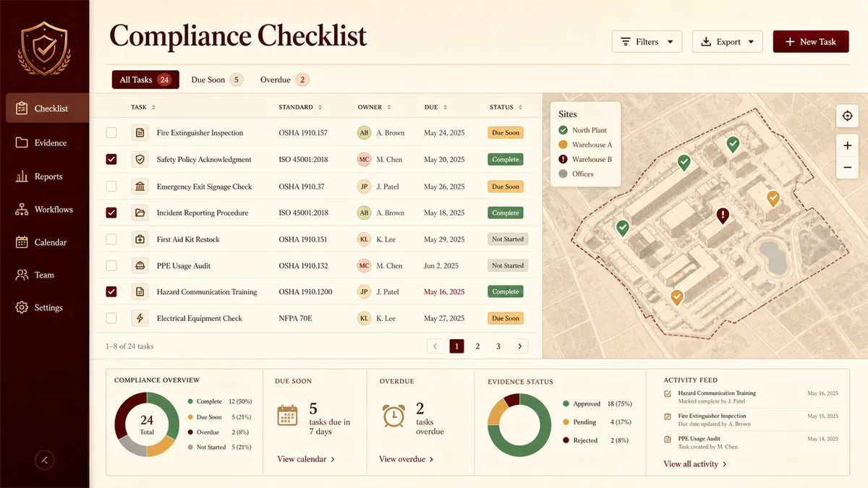Viewport: 868px width, 488px height.
Task: Open the View overdue link
Action: (x=407, y=459)
